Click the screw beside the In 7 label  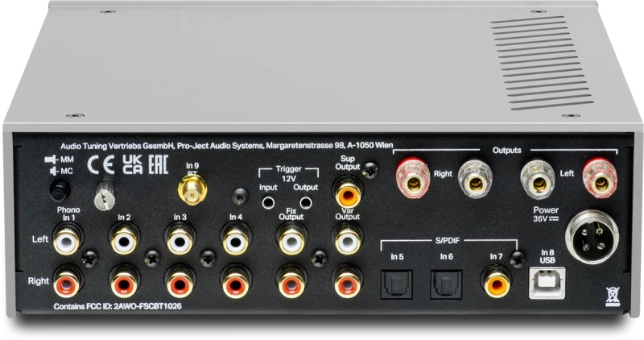(x=518, y=259)
